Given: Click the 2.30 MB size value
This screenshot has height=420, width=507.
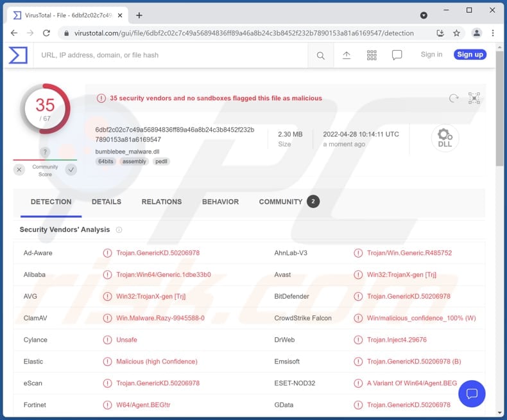Looking at the screenshot, I should [290, 134].
